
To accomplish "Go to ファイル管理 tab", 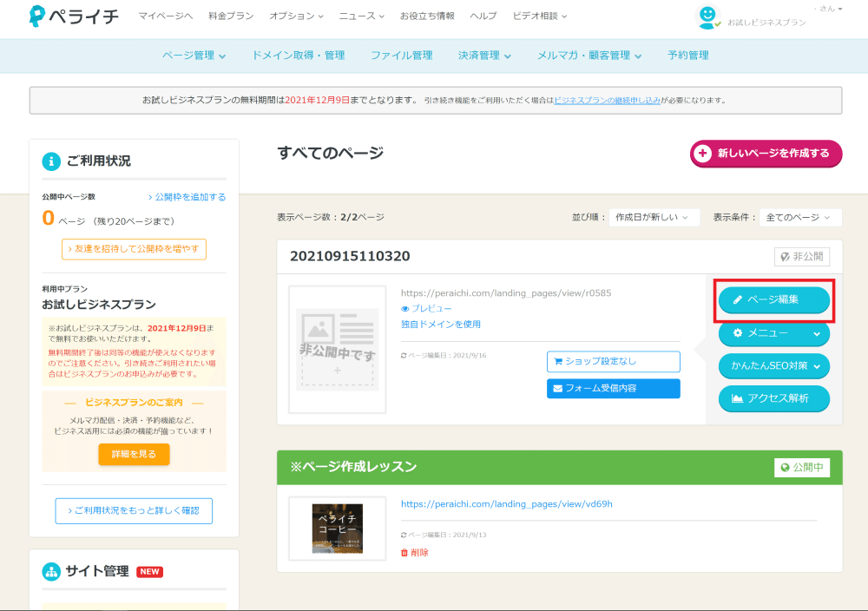I will coord(402,56).
